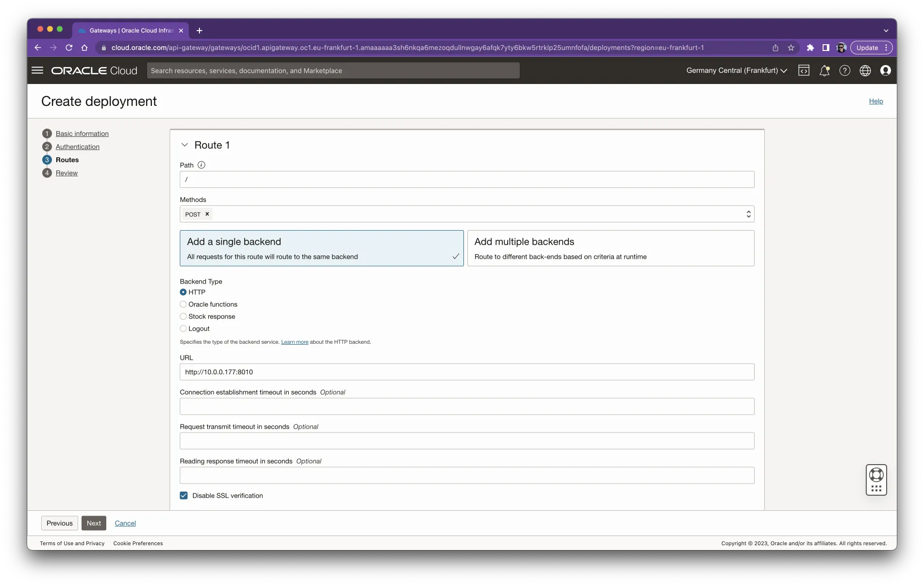The image size is (924, 586).
Task: Open the floating support lifebuoy widget
Action: [876, 480]
